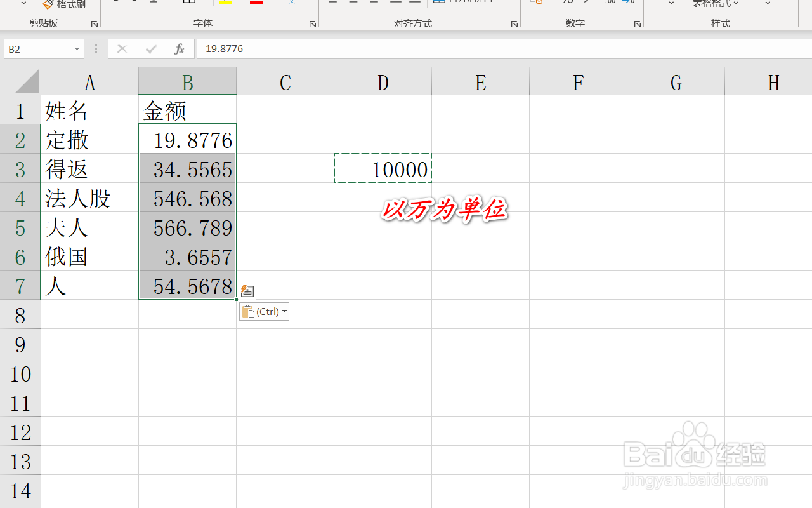The height and width of the screenshot is (508, 812).
Task: Select column C header
Action: pos(285,82)
